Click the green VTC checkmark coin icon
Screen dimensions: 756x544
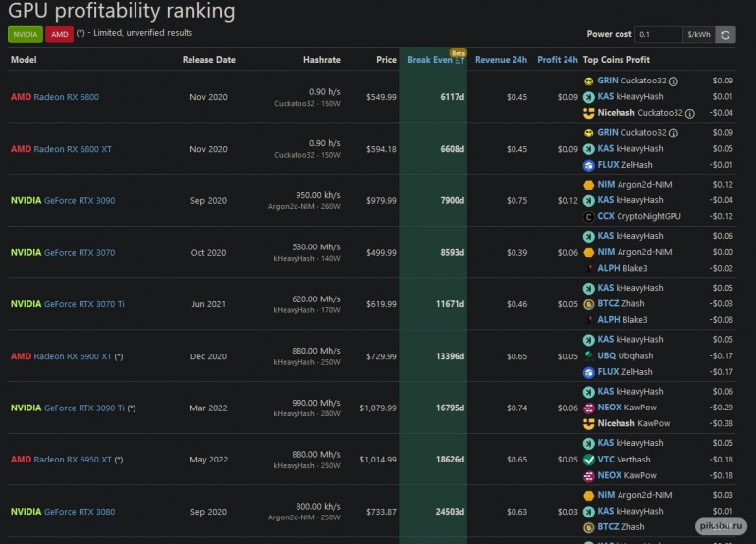click(x=588, y=459)
